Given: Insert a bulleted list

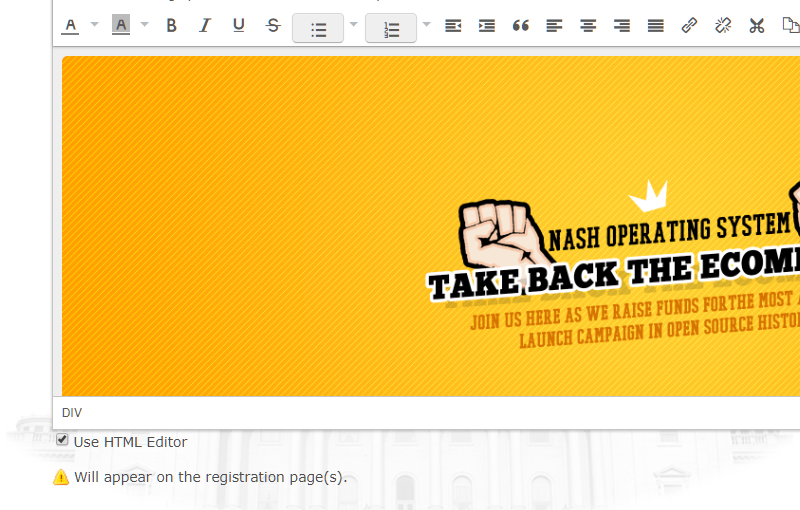Looking at the screenshot, I should [318, 28].
